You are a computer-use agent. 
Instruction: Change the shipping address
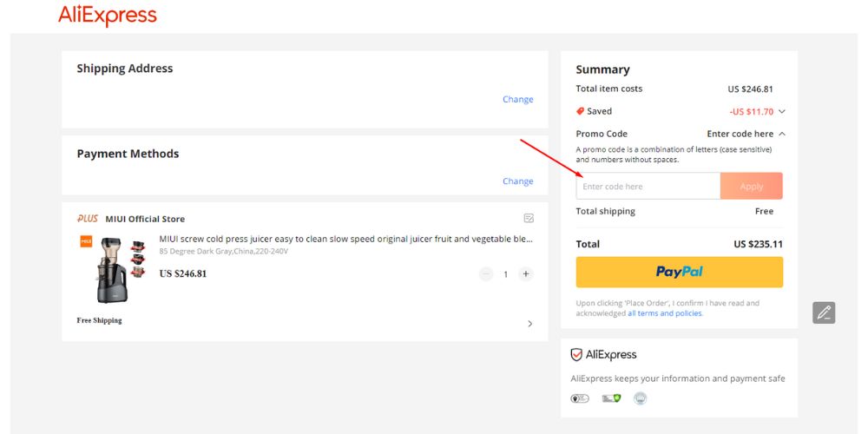tap(518, 99)
